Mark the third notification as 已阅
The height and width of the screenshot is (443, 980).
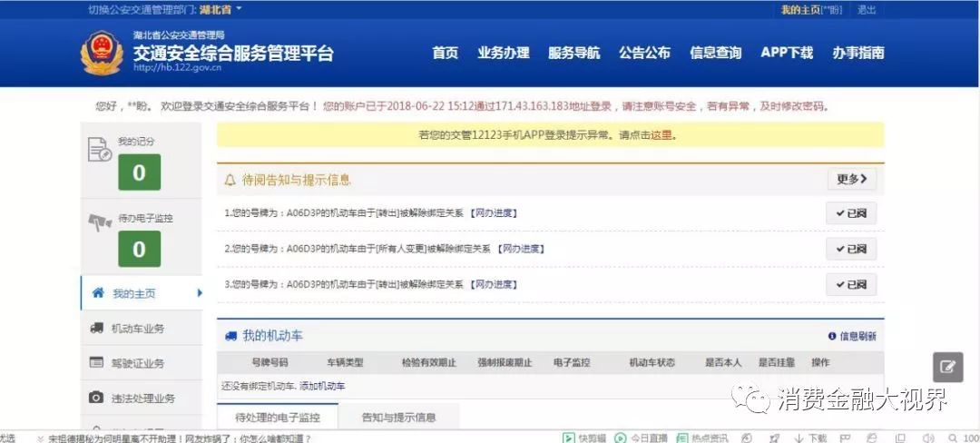851,284
